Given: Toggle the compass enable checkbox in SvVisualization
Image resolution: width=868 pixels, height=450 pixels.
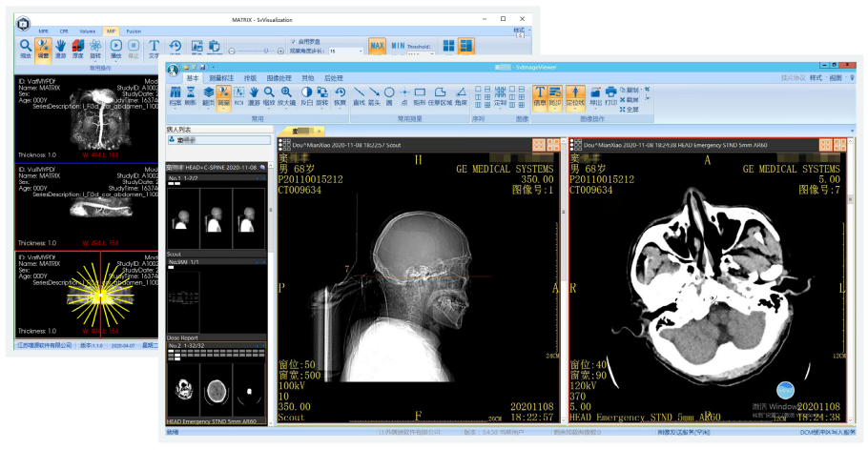Looking at the screenshot, I should [x=294, y=42].
